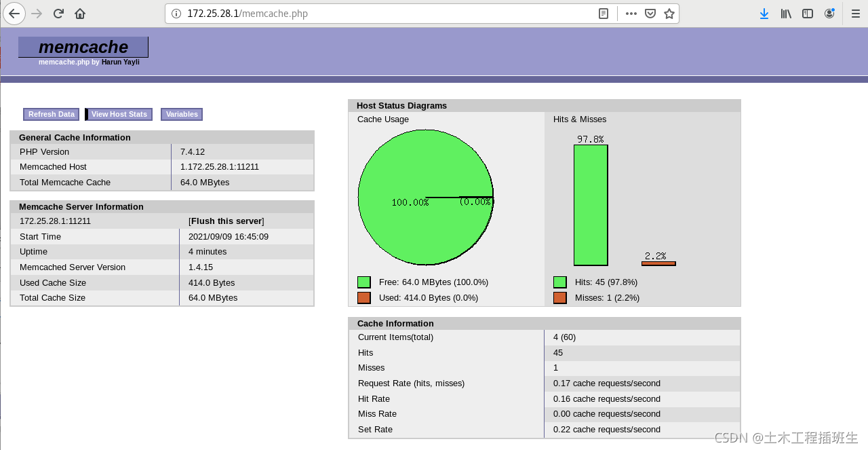Click the memcache logo title link
The width and height of the screenshot is (868, 450).
click(83, 47)
